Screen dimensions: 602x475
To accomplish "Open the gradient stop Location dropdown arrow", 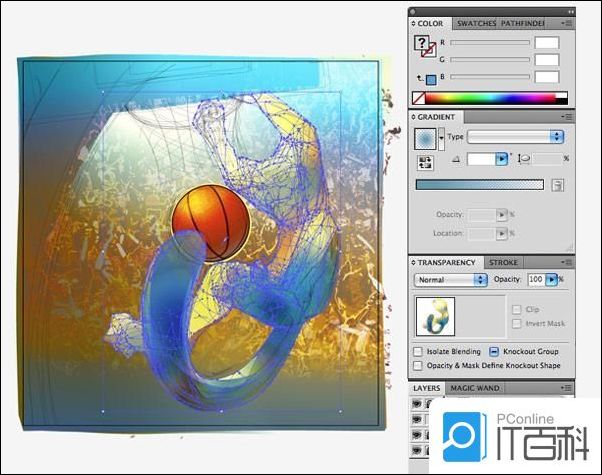I will [x=502, y=233].
